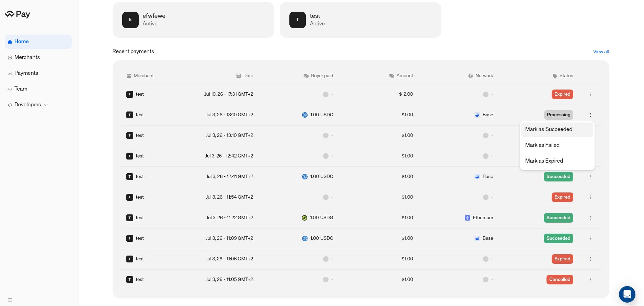The width and height of the screenshot is (644, 306).
Task: Click T merchant avatar in Jul 10 row
Action: click(x=130, y=94)
